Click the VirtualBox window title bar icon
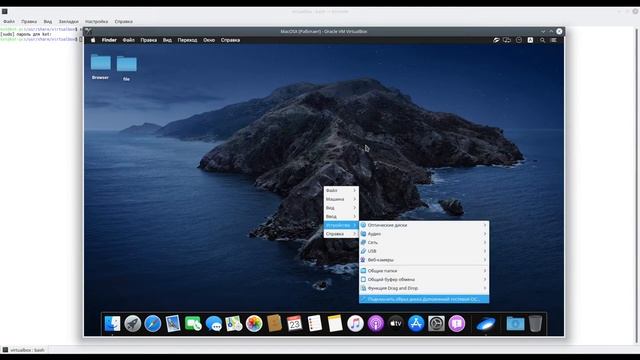The image size is (640, 360). [89, 31]
